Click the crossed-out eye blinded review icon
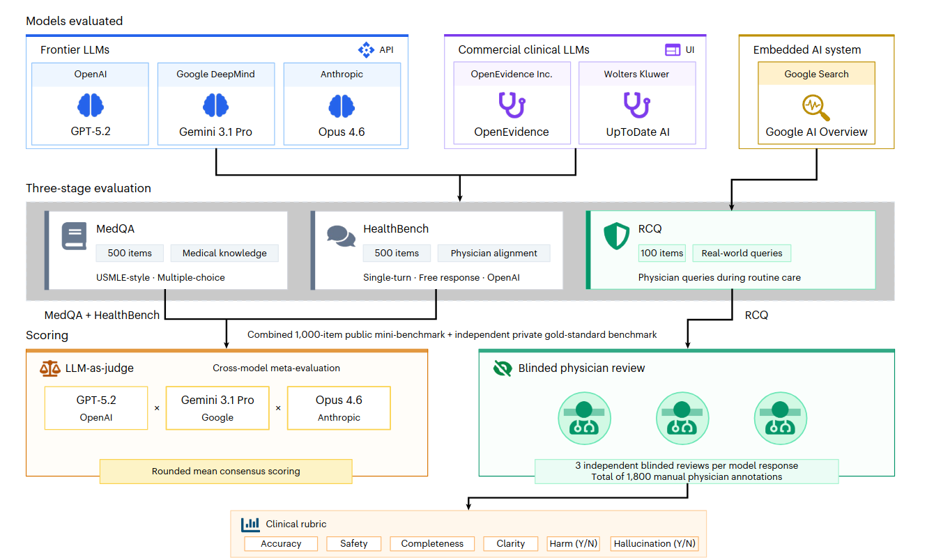Screen dimensions: 927x560 point(502,368)
